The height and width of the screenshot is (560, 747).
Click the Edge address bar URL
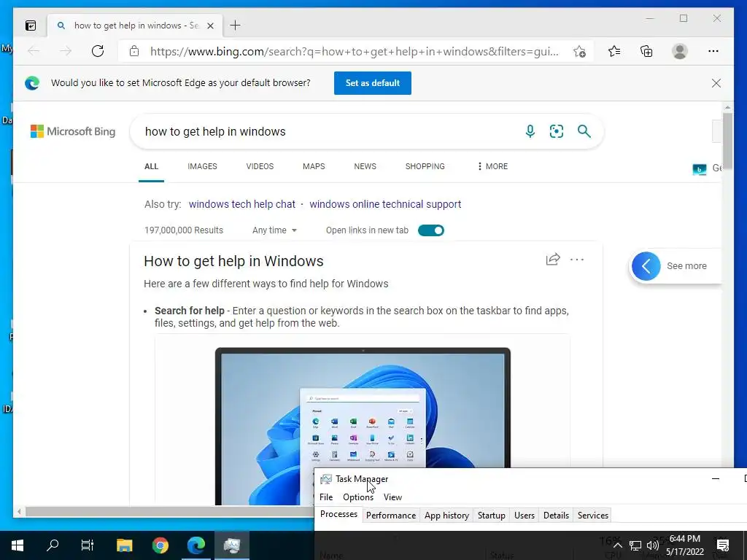click(355, 52)
